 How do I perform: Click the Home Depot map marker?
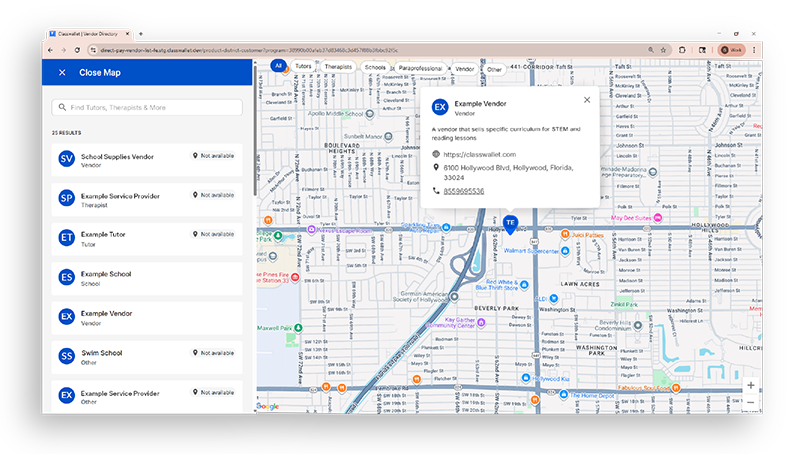[563, 395]
